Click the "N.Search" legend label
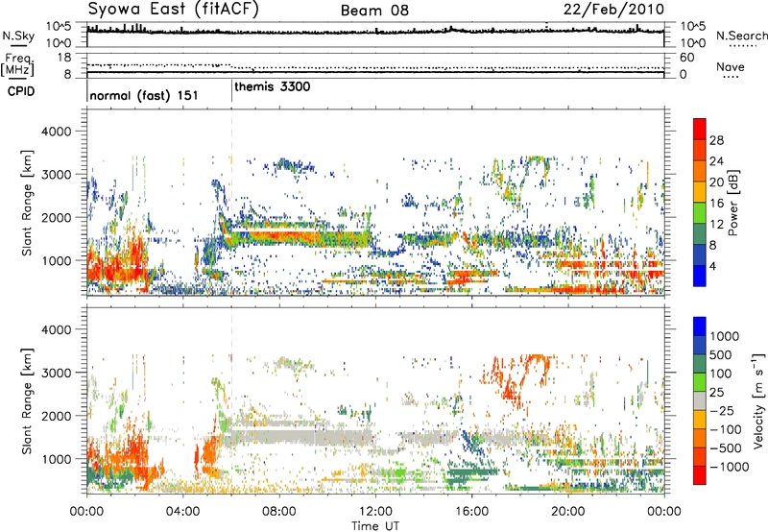This screenshot has width=768, height=532. point(742,36)
